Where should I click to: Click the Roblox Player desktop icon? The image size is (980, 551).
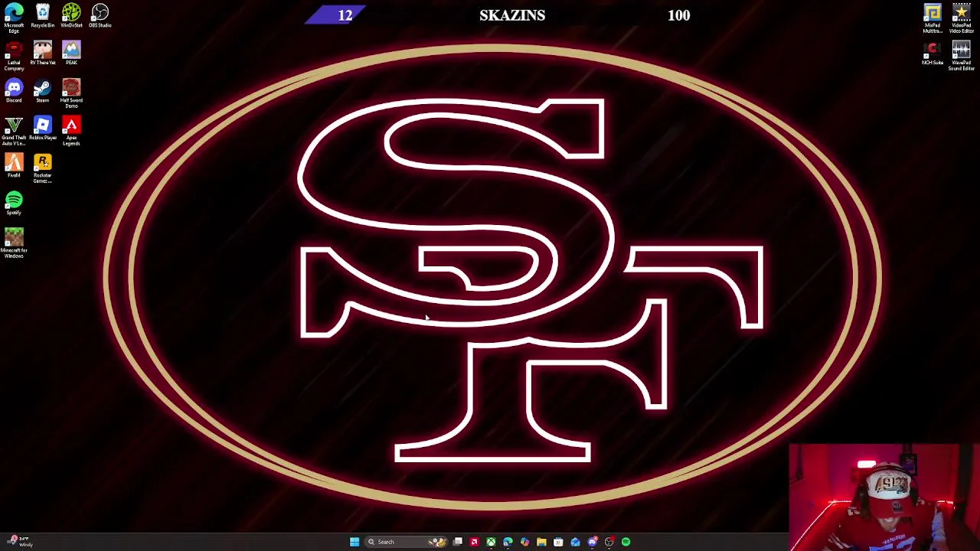click(x=42, y=129)
